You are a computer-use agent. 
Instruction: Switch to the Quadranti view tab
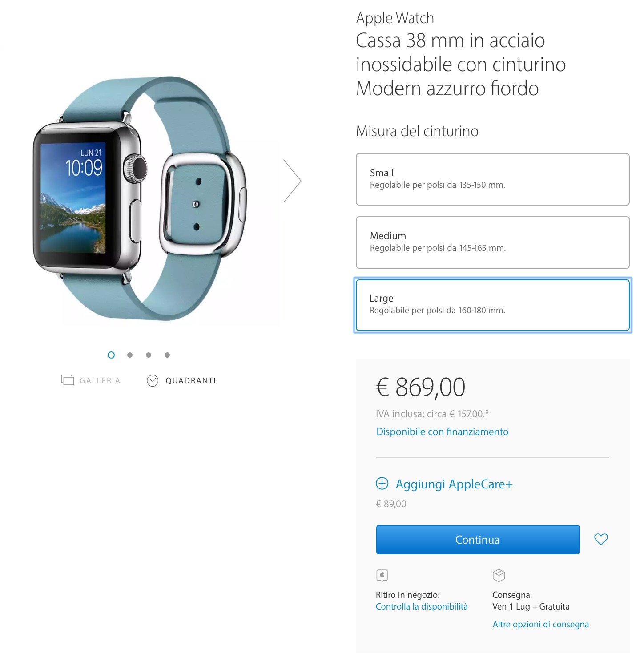point(181,381)
